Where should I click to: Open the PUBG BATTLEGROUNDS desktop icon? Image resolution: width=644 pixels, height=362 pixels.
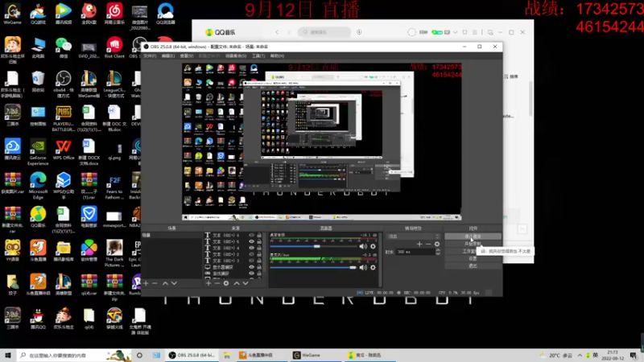(x=64, y=118)
